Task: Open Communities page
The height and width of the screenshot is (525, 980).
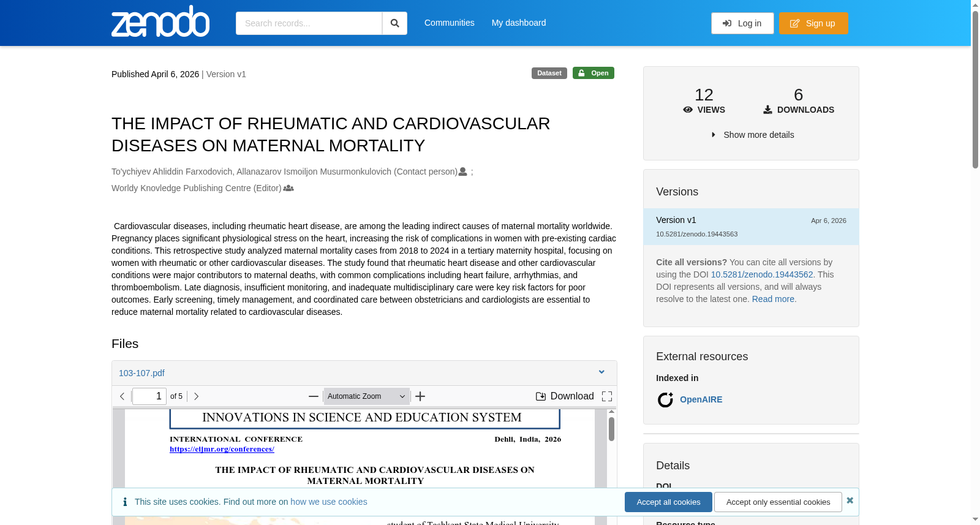Action: [450, 23]
